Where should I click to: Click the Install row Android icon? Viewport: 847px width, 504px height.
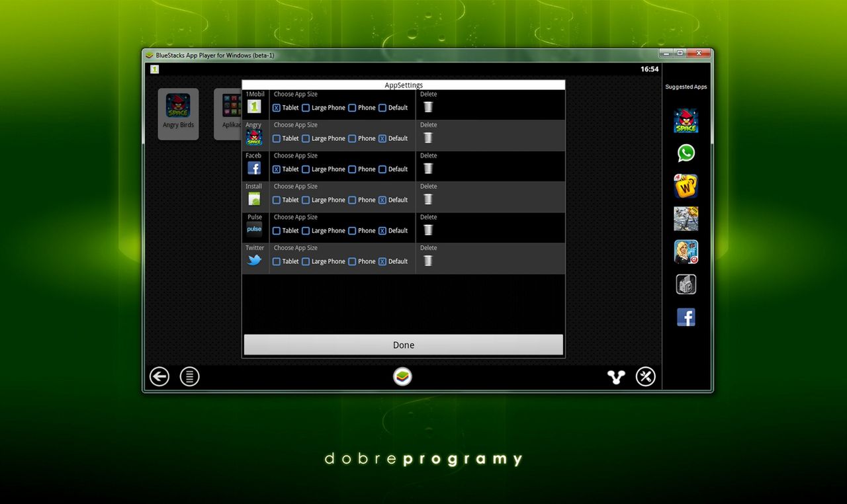point(254,199)
